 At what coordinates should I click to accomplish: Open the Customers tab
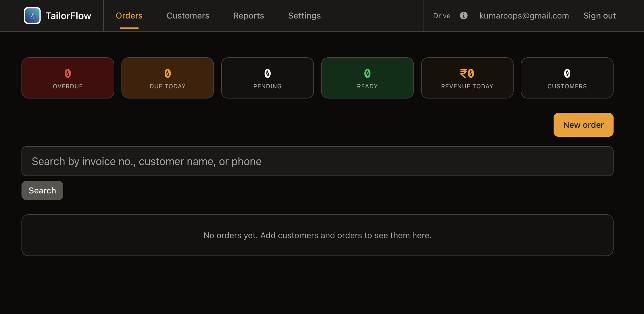pyautogui.click(x=188, y=16)
